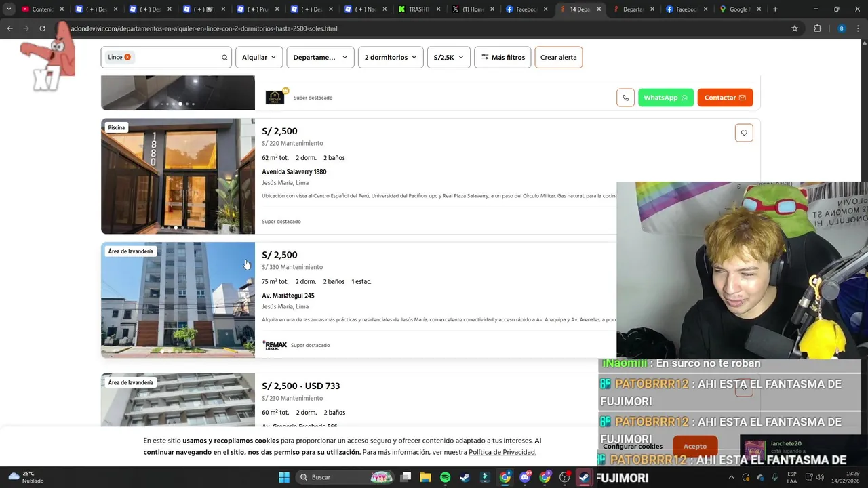Open browser Extensions puzzle icon
Image resolution: width=868 pixels, height=488 pixels.
[x=817, y=28]
